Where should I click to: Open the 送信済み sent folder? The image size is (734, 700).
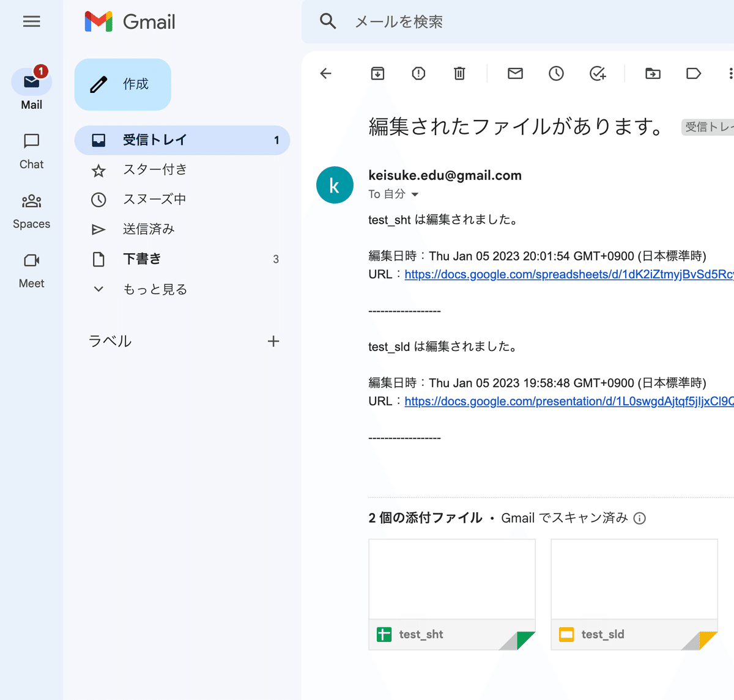pos(182,229)
